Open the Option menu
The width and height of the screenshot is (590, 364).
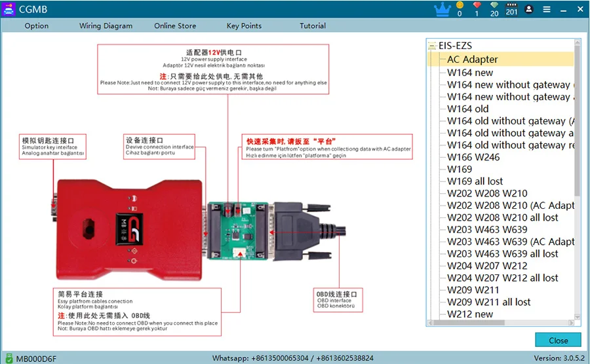click(37, 26)
